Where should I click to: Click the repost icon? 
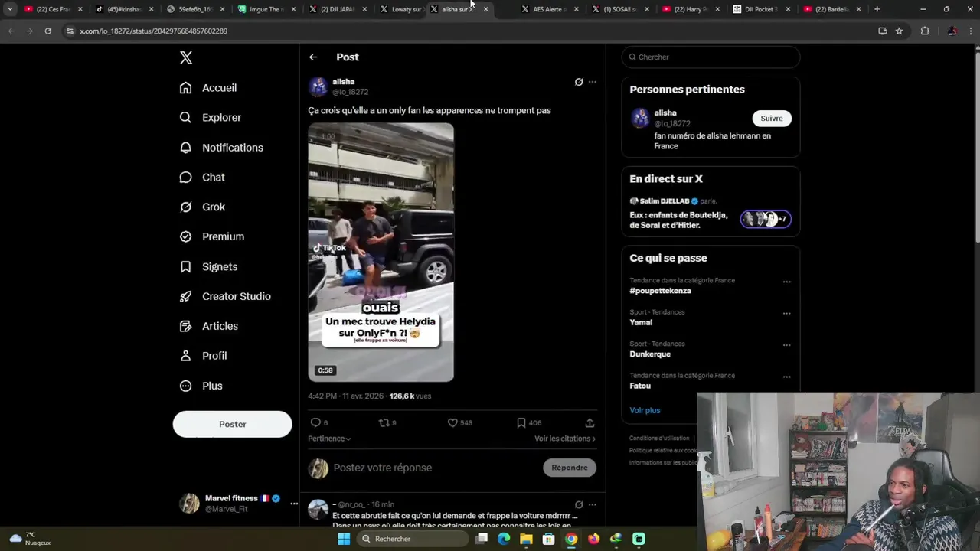click(384, 422)
